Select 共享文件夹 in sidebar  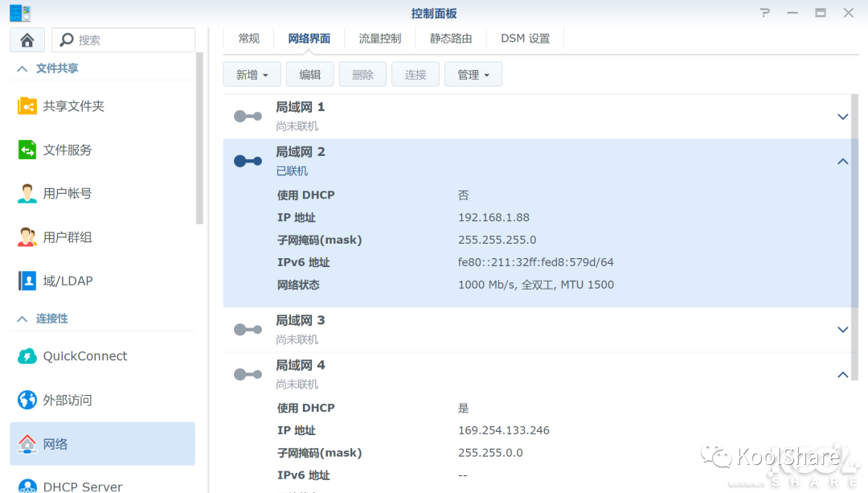pyautogui.click(x=74, y=106)
